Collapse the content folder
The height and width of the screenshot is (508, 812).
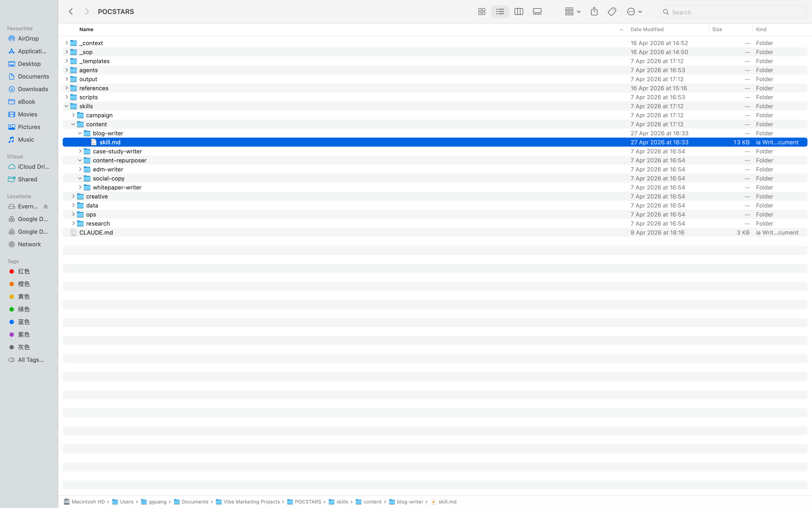73,124
